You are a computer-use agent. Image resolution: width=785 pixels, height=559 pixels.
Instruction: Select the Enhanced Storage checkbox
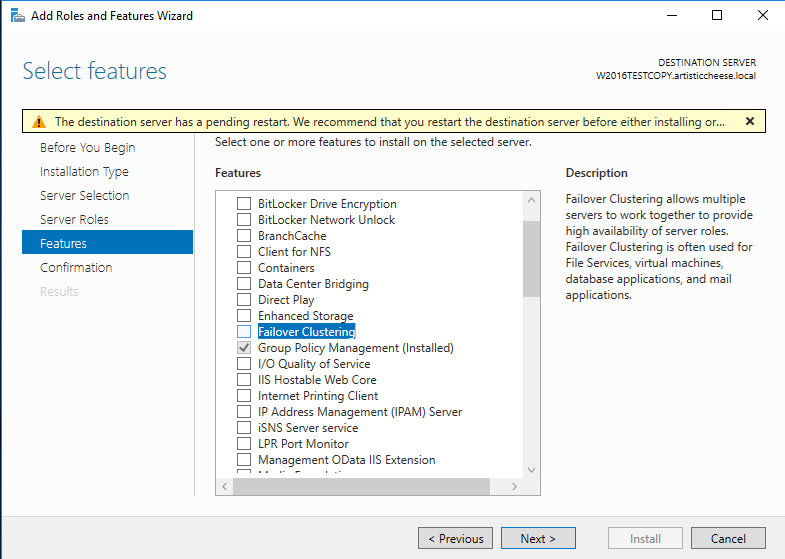(x=244, y=316)
